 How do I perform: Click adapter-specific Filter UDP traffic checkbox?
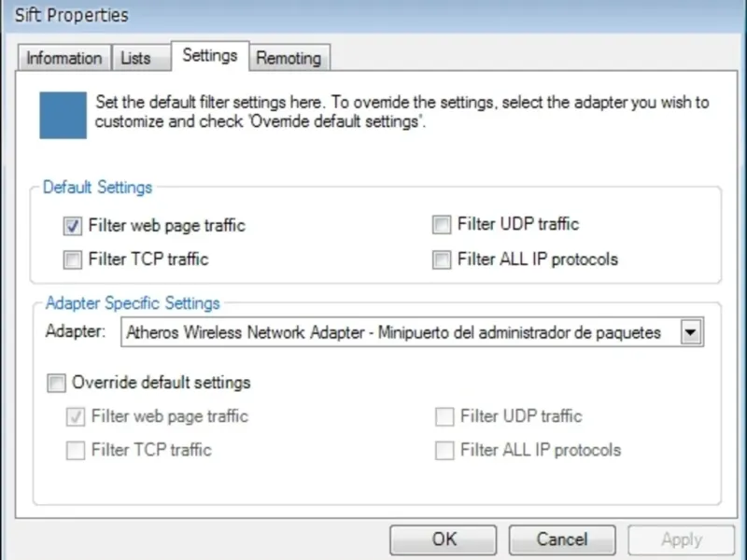pos(444,416)
